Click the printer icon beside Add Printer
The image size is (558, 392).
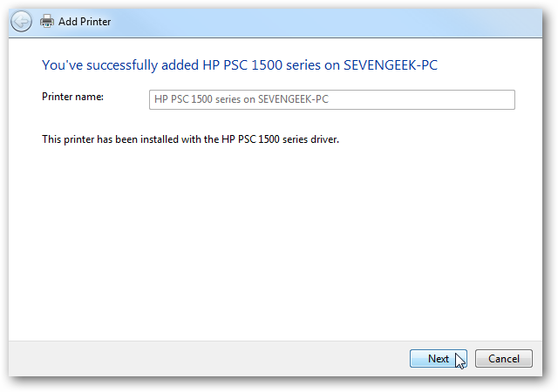[x=47, y=22]
